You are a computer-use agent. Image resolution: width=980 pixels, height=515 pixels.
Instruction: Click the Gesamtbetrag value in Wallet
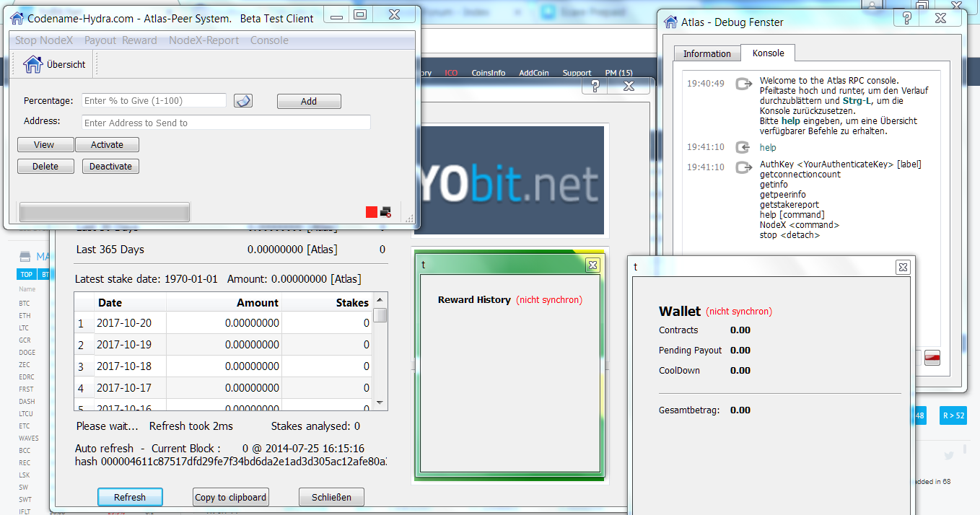[740, 410]
